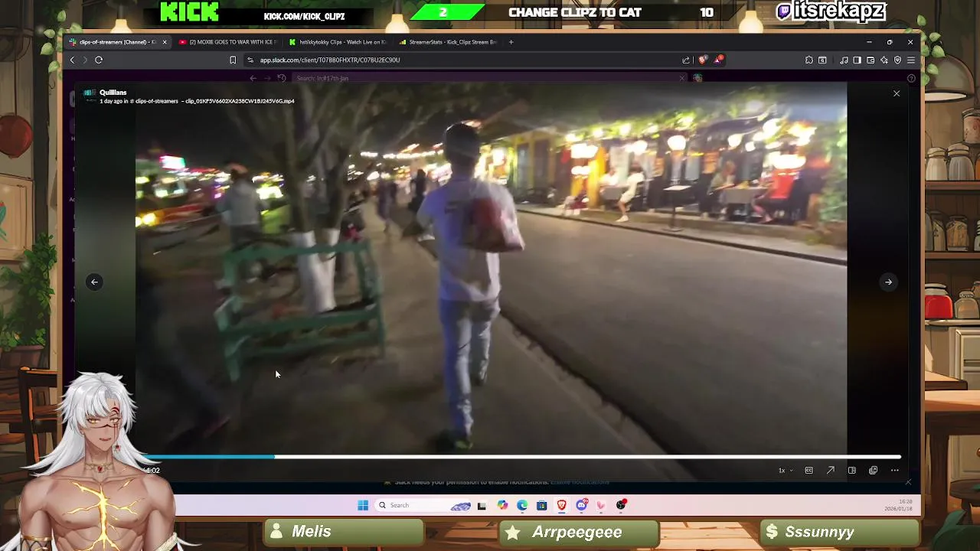Toggle the browser sidebar
The width and height of the screenshot is (980, 551).
857,60
